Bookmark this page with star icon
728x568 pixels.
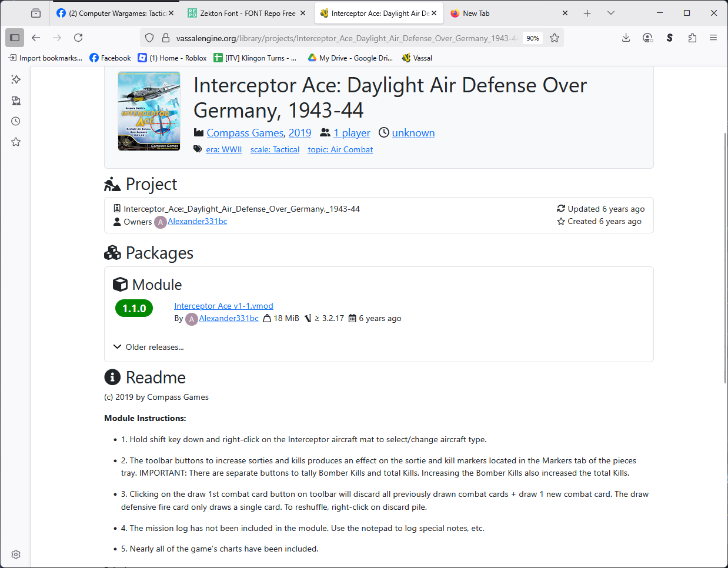(x=554, y=38)
